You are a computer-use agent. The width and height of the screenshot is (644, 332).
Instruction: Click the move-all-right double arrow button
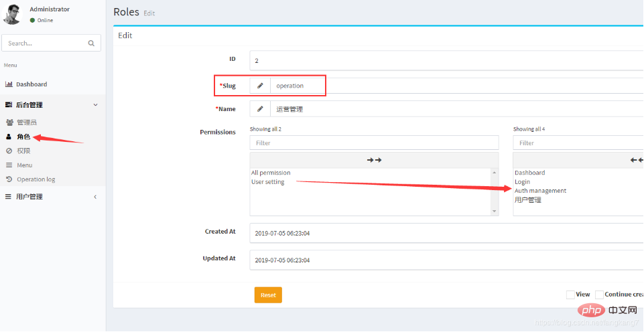tap(374, 160)
